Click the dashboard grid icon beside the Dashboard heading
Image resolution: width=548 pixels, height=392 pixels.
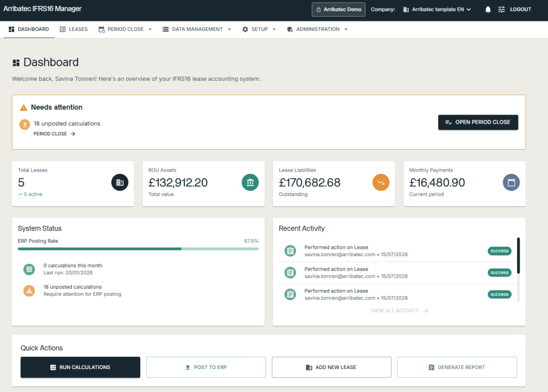16,63
